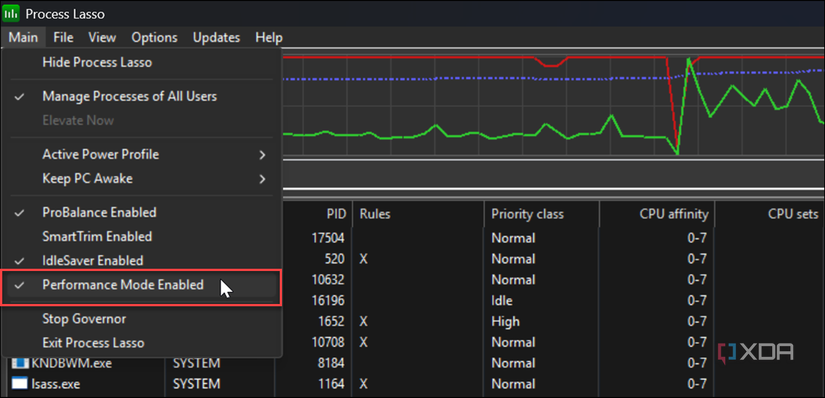This screenshot has height=398, width=825.
Task: Click the Process Lasso app icon in title bar
Action: [11, 13]
